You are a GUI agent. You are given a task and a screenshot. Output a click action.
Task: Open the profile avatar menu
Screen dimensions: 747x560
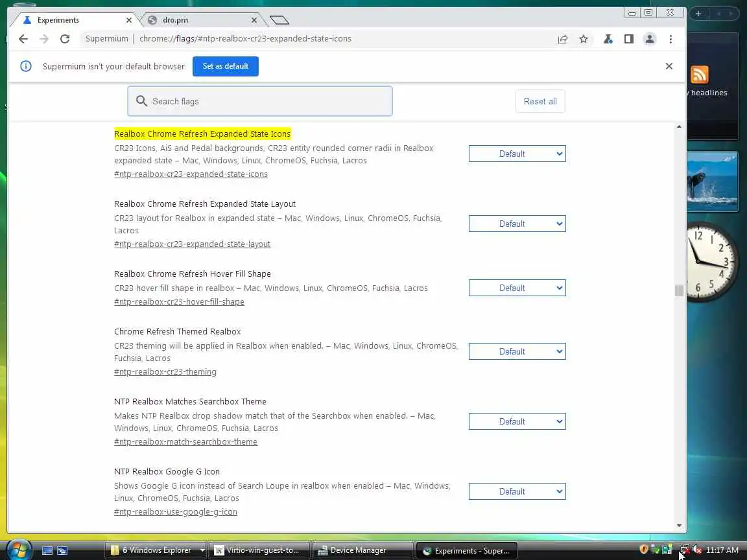[649, 39]
